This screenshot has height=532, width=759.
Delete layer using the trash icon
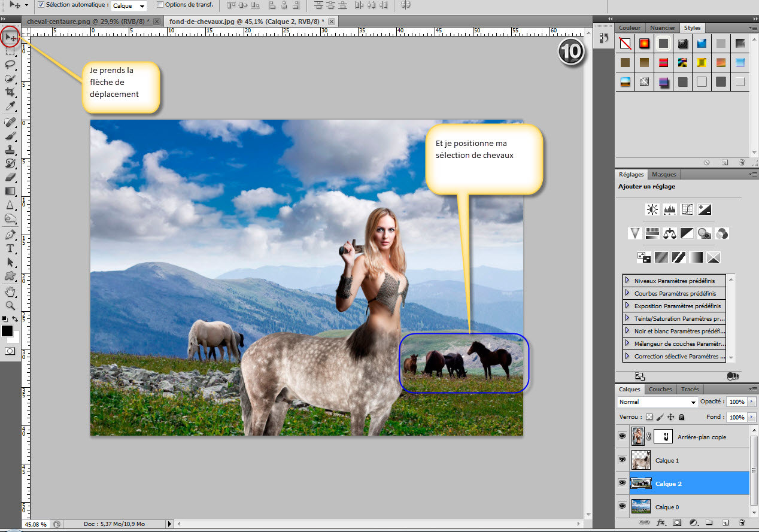coord(741,522)
